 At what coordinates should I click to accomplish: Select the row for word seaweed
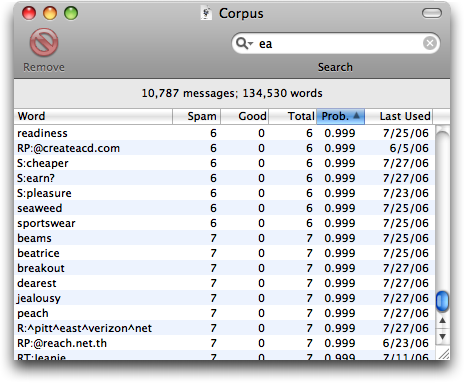(224, 208)
